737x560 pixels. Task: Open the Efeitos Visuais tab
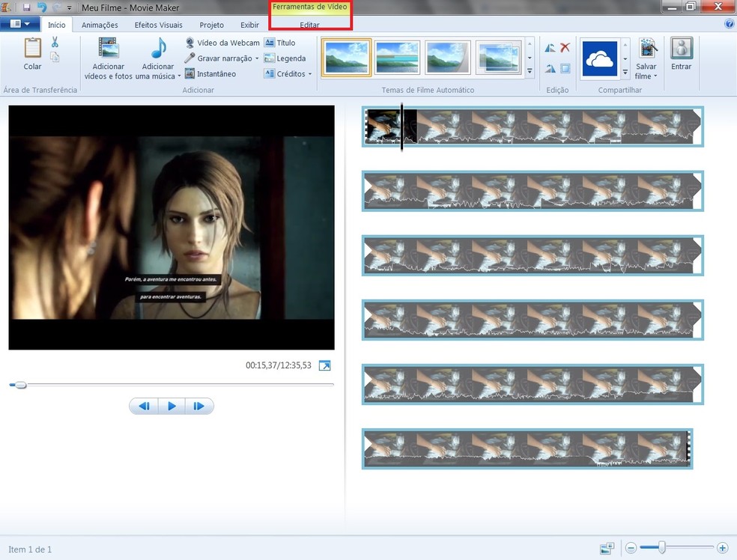[159, 24]
